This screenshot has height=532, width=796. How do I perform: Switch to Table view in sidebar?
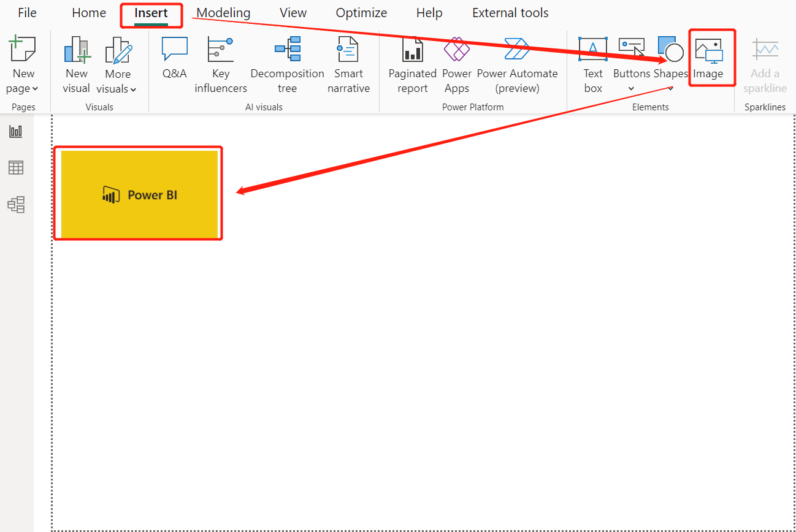point(16,167)
